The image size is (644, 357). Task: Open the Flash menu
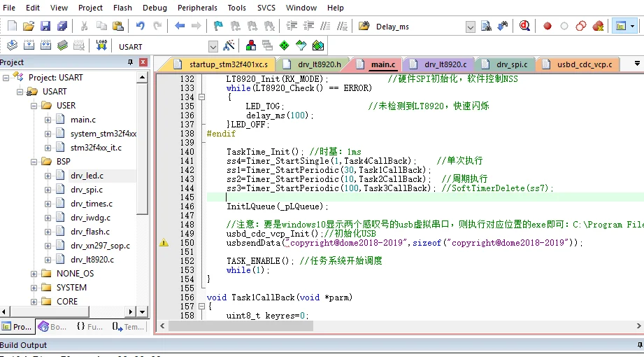[122, 8]
